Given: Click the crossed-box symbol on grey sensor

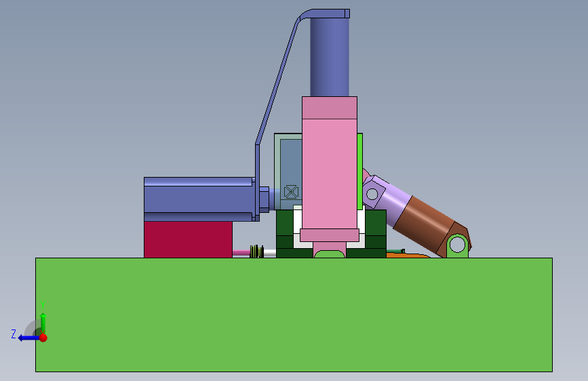Looking at the screenshot, I should [x=291, y=192].
